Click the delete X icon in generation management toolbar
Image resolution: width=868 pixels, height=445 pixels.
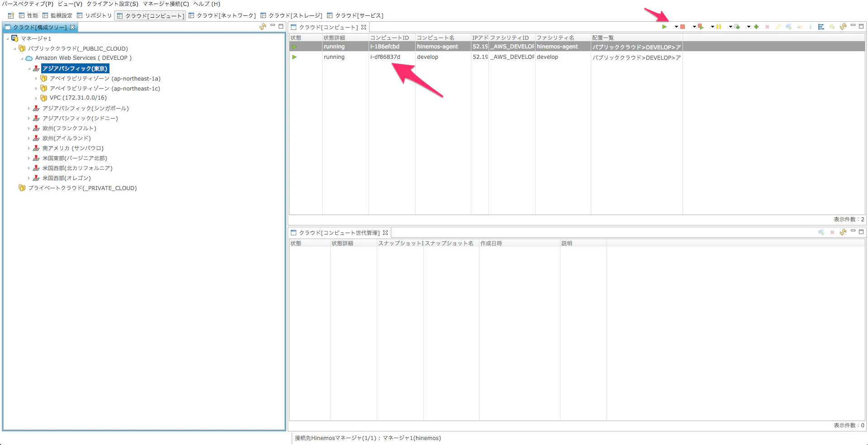[x=832, y=232]
